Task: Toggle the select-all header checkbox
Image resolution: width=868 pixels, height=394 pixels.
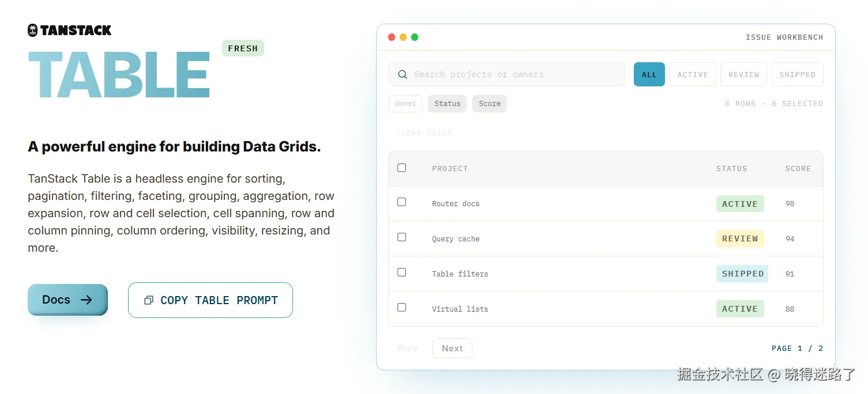Action: click(402, 168)
